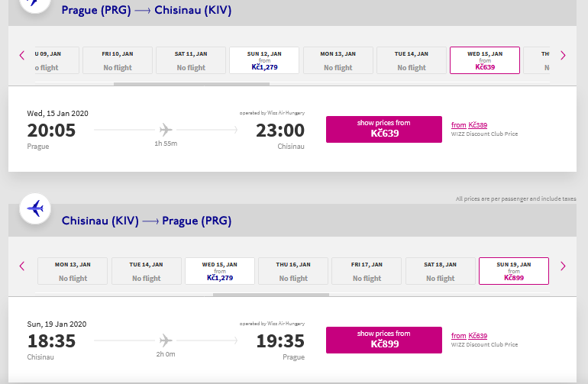The image size is (588, 384).
Task: Choose Fri 10 Jan outbound date tile
Action: [118, 60]
